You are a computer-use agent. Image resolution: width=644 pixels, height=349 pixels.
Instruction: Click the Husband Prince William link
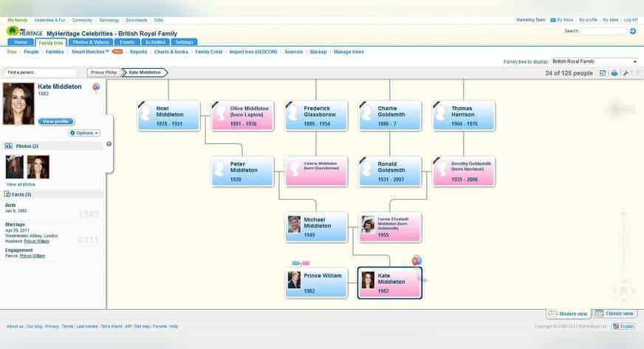pos(36,241)
